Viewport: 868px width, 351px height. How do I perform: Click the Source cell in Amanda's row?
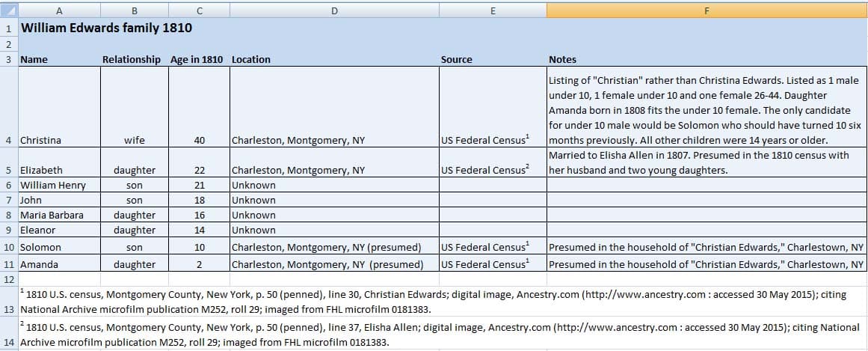[492, 263]
